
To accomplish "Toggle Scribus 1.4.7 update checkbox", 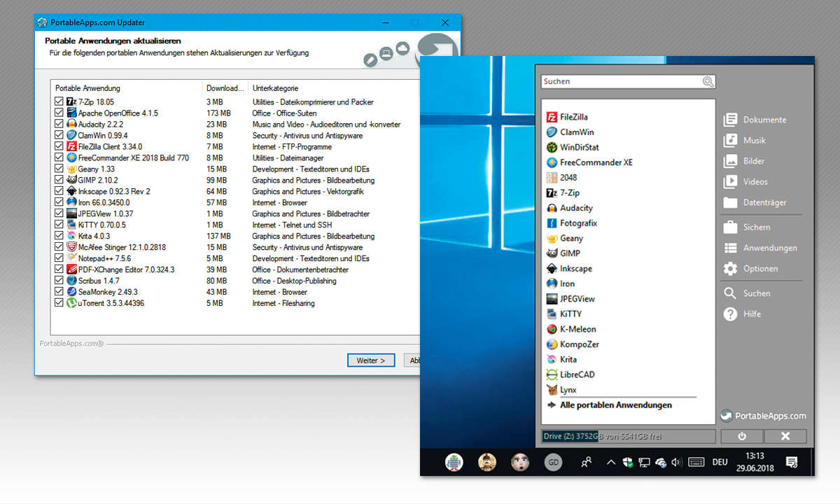I will coord(59,281).
